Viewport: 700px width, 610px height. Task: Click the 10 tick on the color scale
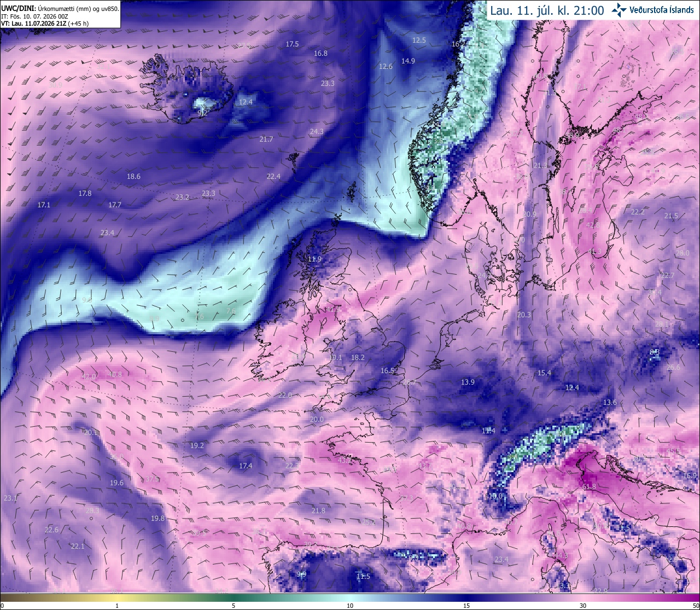click(x=350, y=605)
